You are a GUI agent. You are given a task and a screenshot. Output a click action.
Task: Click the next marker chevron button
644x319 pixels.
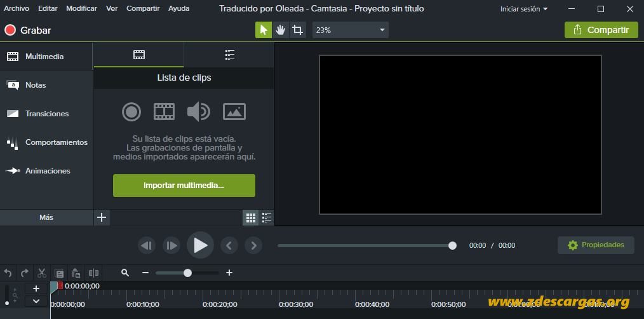[x=253, y=245]
